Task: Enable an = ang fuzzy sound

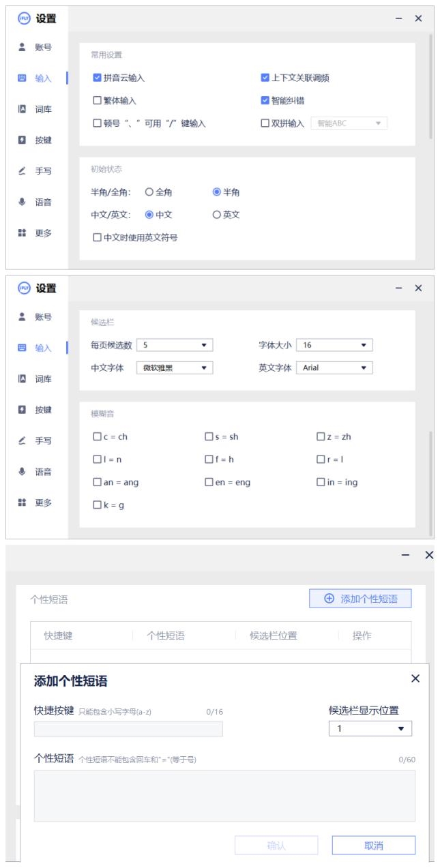Action: point(97,482)
